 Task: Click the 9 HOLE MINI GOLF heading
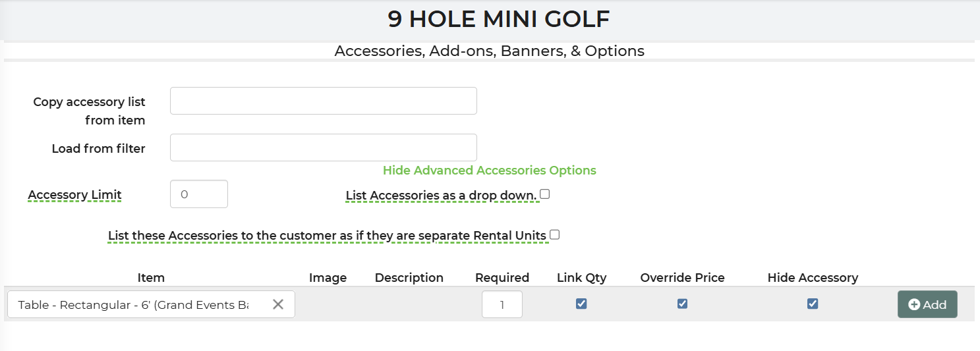[499, 19]
